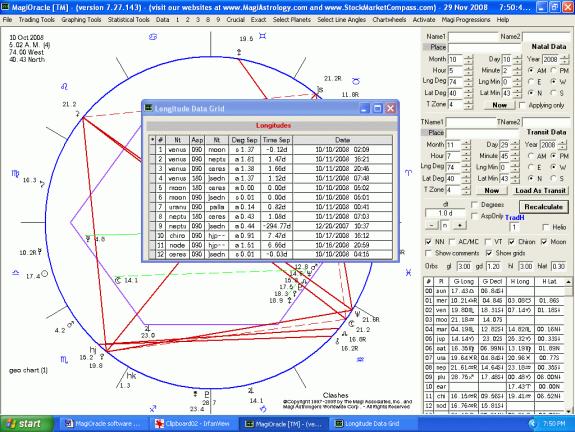Toggle the Chiron checkbox
The image size is (575, 432).
511,242
